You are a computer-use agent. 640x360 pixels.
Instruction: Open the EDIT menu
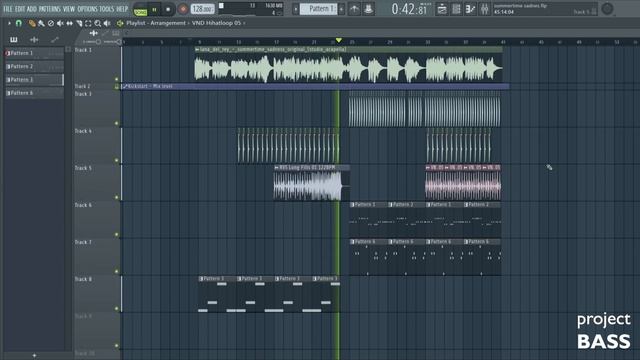tap(20, 9)
